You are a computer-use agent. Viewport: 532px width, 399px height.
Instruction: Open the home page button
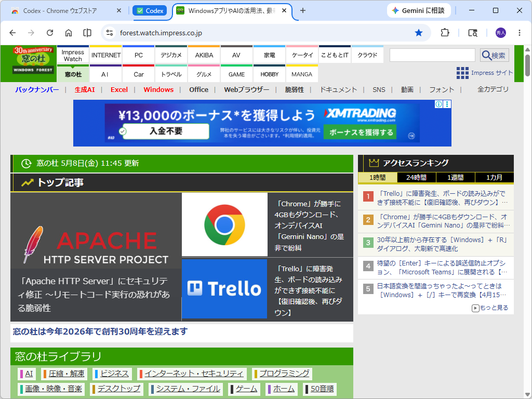(69, 33)
